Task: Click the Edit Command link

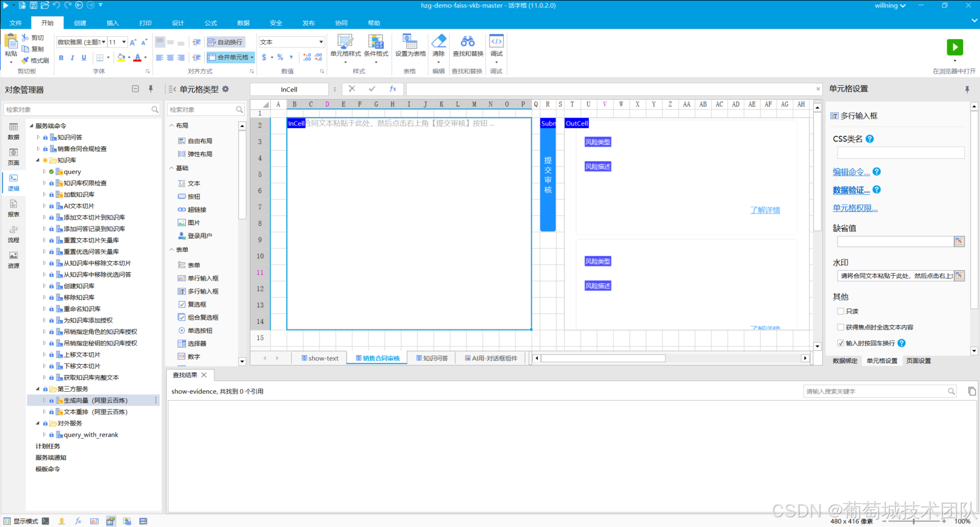Action: click(851, 172)
